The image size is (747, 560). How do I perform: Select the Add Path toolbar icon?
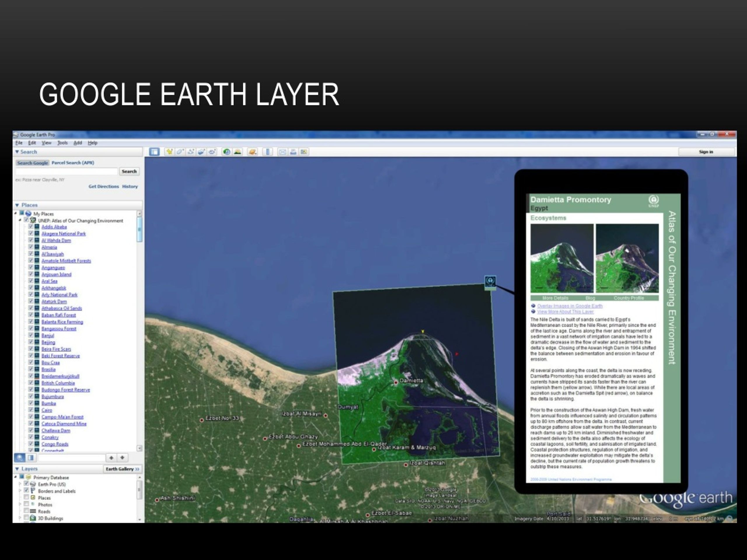coord(191,152)
